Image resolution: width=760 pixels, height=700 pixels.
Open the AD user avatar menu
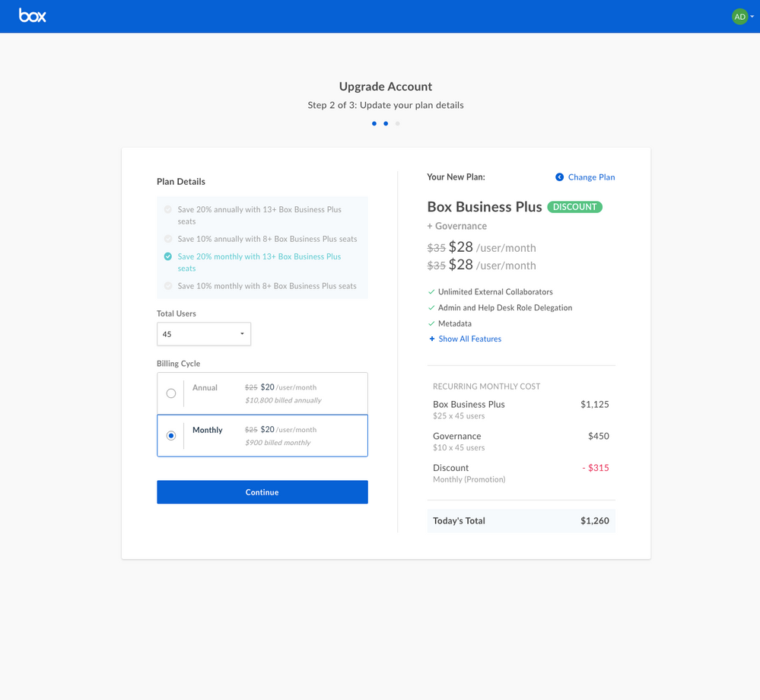tap(739, 17)
